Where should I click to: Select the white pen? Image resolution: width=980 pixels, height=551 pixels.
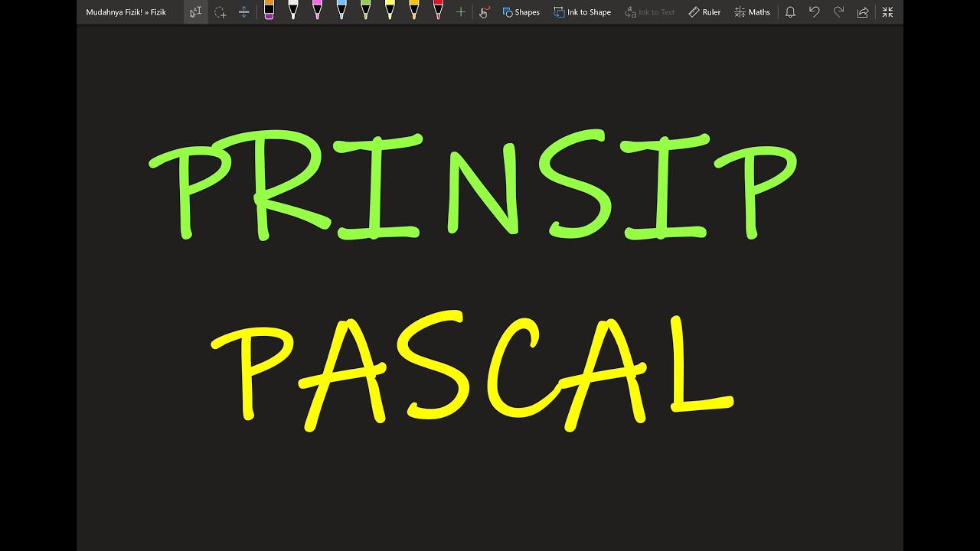[x=292, y=11]
